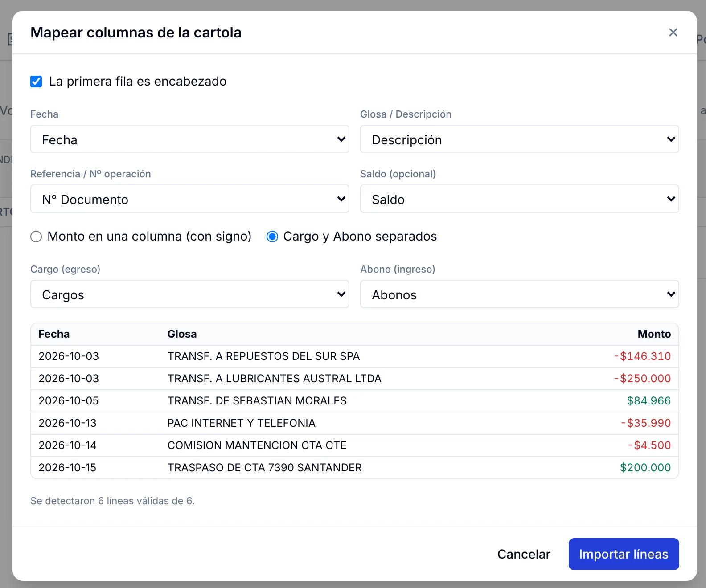This screenshot has width=706, height=588.
Task: Close the Mapear columnas dialog
Action: tap(673, 33)
